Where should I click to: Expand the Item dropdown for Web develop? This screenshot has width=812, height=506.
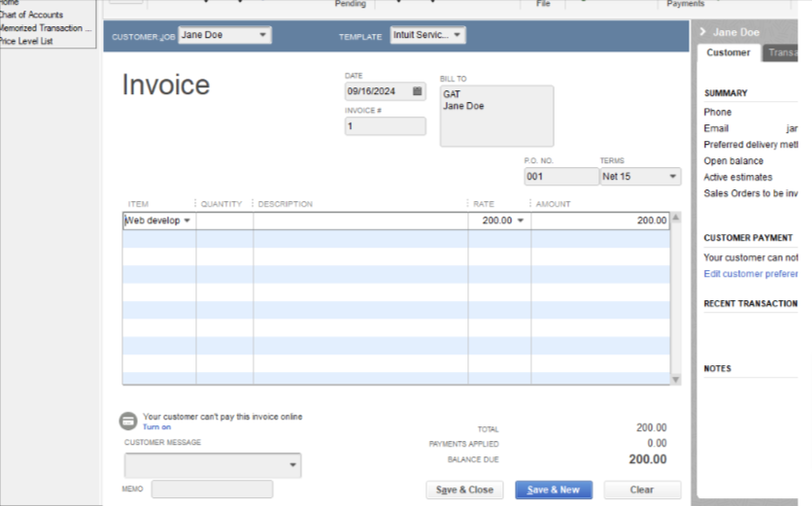[x=187, y=220]
